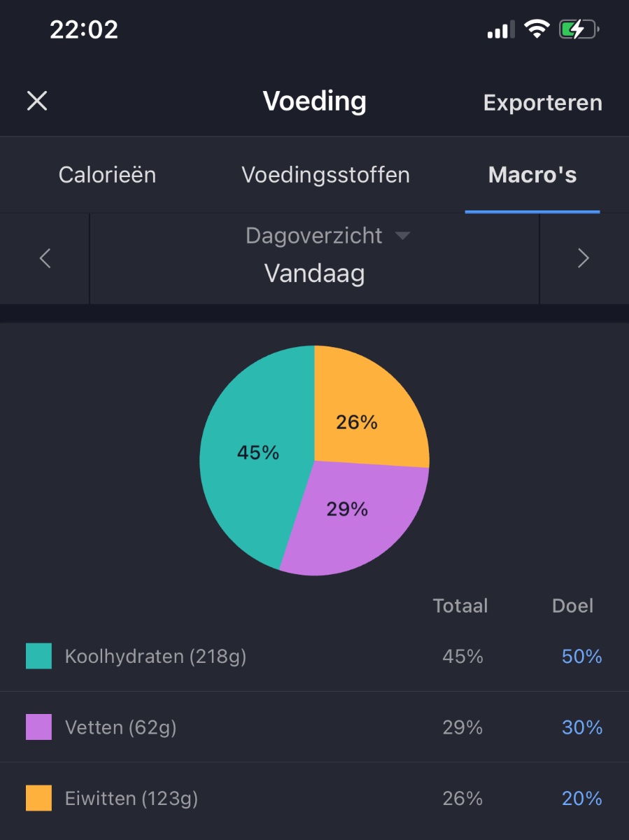
Task: Select the Vandaag date label
Action: pos(314,273)
